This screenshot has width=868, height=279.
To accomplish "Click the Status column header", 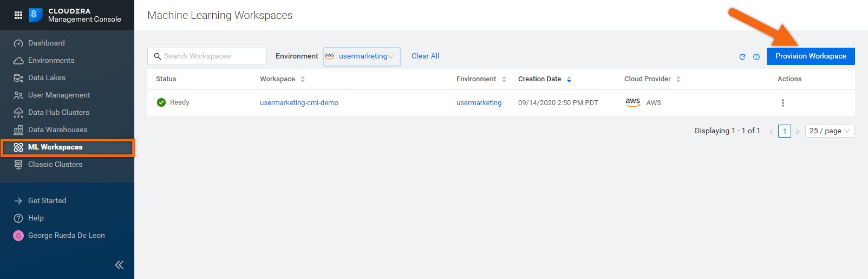I will tap(166, 79).
